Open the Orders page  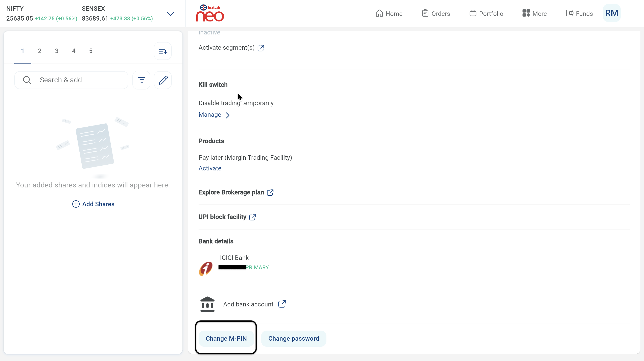pyautogui.click(x=436, y=13)
